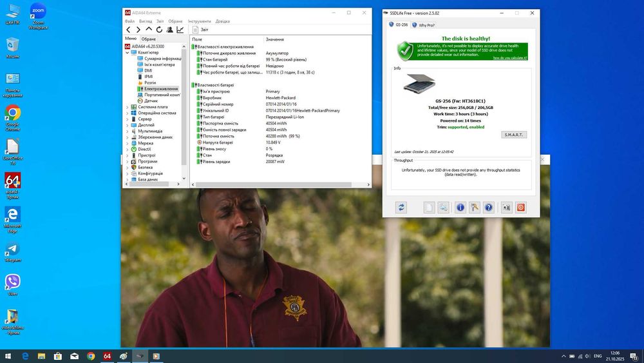Refresh the AIDA64 page with circular arrow
Image resolution: width=644 pixels, height=363 pixels.
click(159, 30)
